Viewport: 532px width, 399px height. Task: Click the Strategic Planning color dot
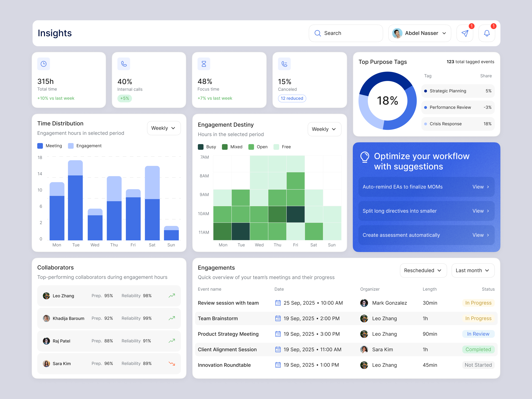click(425, 91)
